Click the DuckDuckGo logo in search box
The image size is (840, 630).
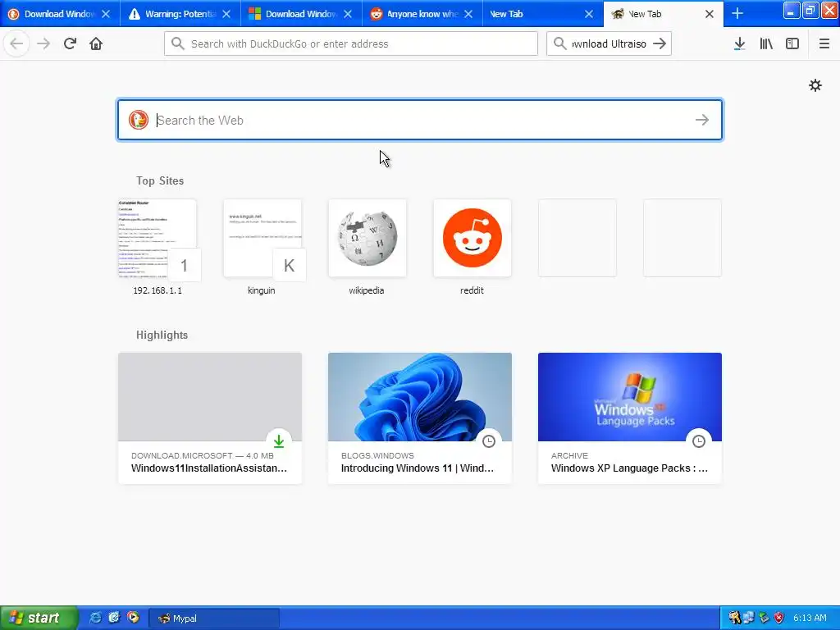tap(138, 120)
